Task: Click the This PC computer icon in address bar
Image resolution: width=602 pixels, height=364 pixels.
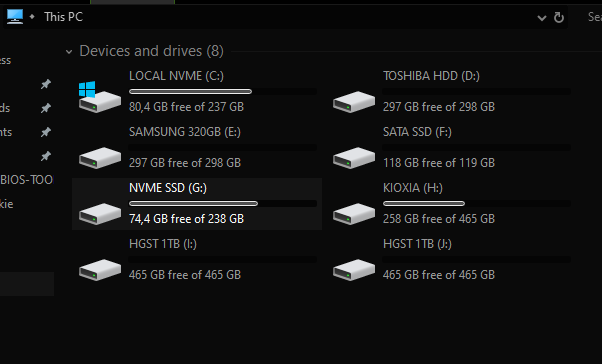Action: pos(15,17)
